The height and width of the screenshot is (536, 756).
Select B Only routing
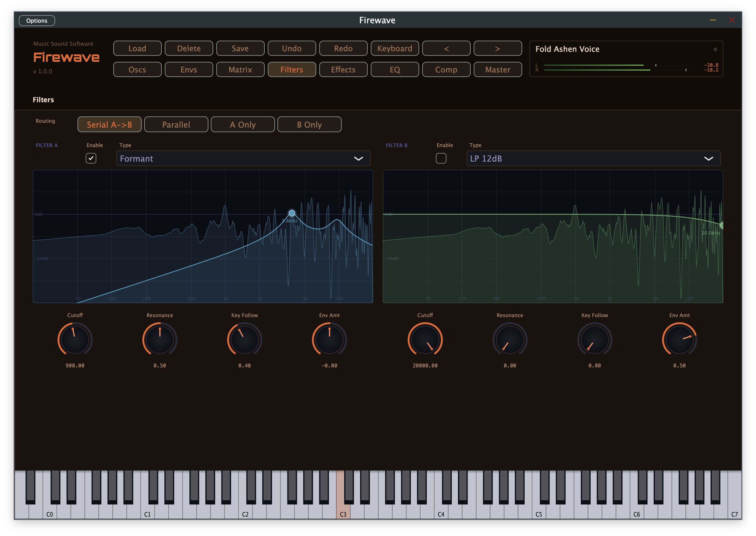click(x=309, y=124)
